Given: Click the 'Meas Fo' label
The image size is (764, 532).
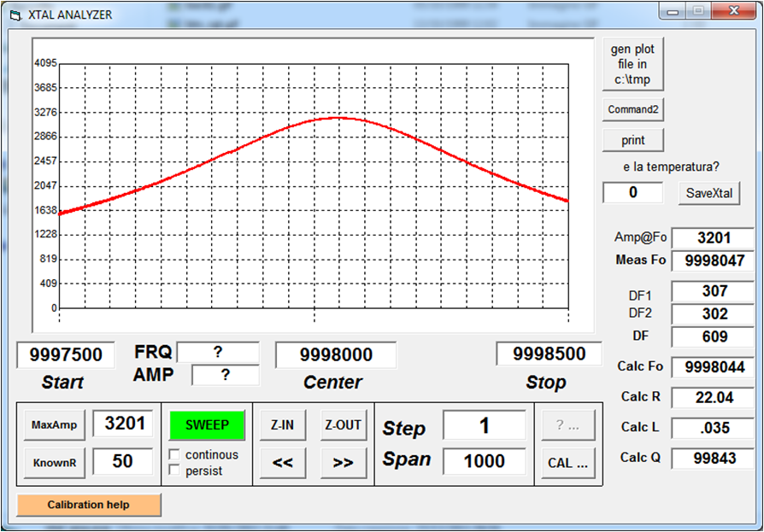Looking at the screenshot, I should pos(640,260).
